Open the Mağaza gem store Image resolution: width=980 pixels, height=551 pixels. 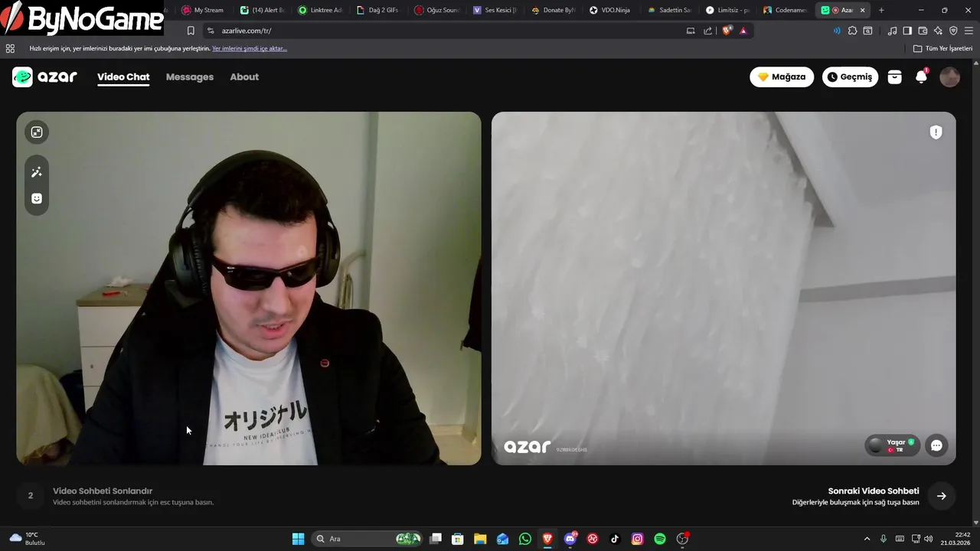click(782, 77)
